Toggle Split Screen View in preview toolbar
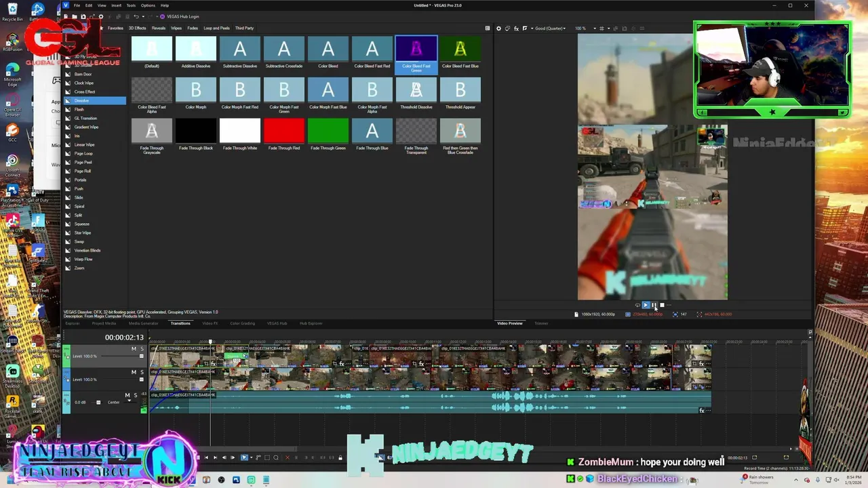The height and width of the screenshot is (488, 868). (525, 28)
